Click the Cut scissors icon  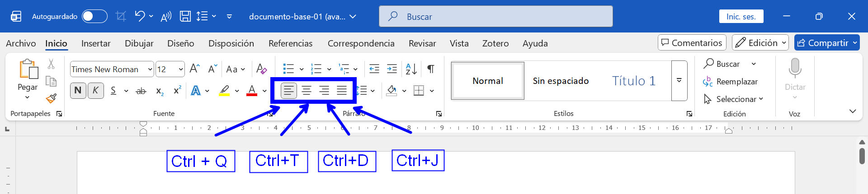click(51, 64)
